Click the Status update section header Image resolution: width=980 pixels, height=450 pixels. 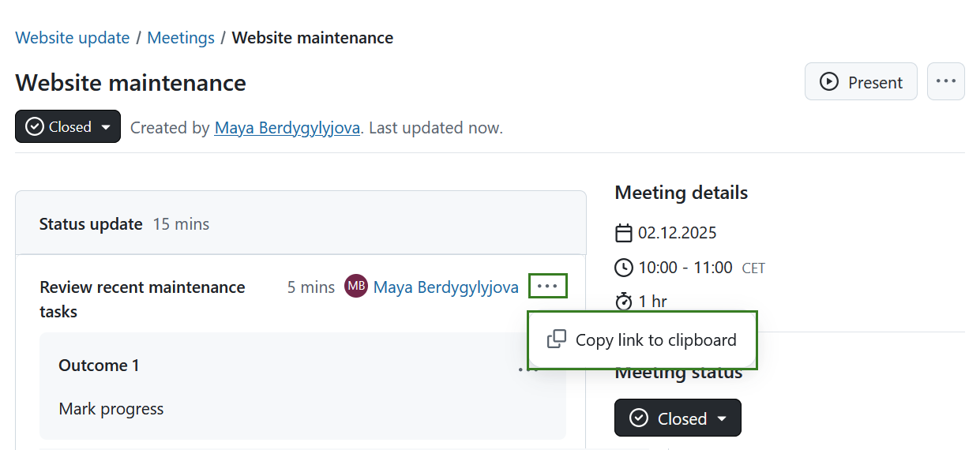pos(91,224)
